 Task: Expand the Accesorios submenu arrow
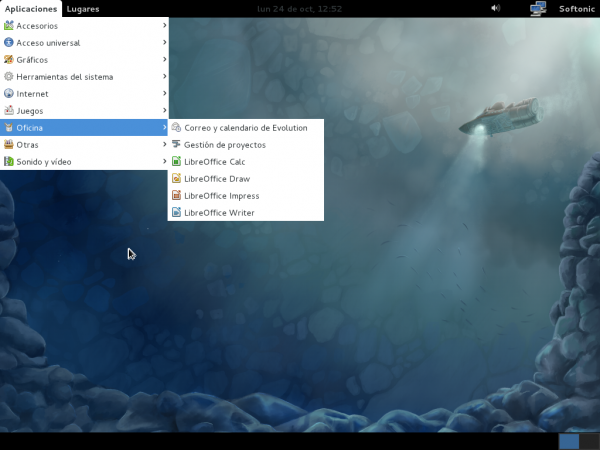tap(165, 25)
